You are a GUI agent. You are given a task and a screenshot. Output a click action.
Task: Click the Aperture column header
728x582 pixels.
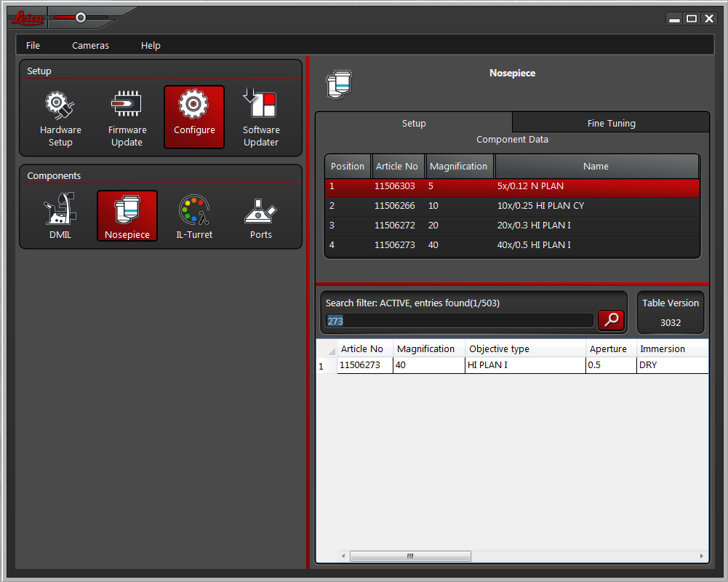point(611,348)
